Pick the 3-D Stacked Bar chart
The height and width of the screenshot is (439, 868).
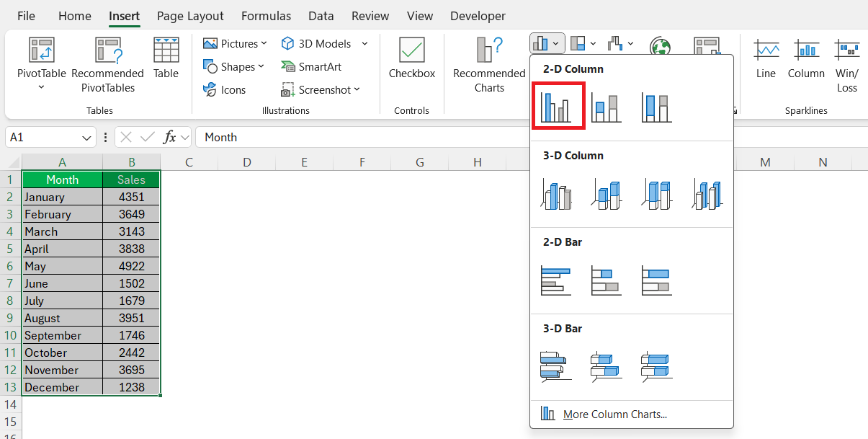(x=607, y=366)
